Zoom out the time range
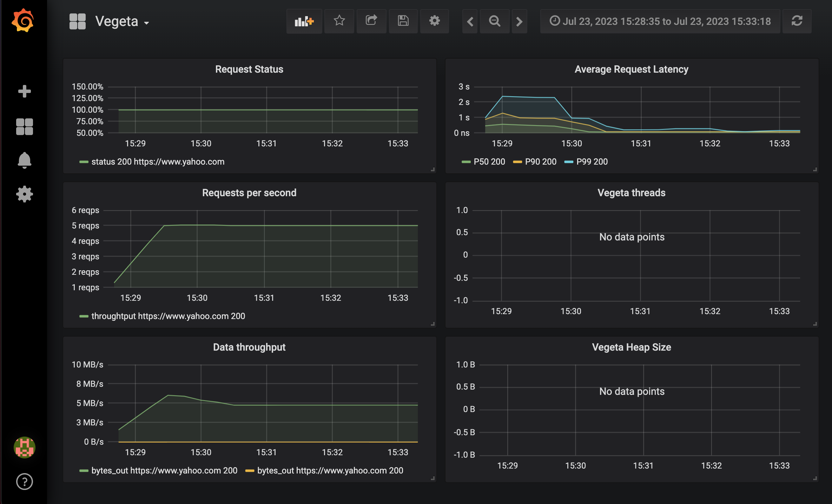Image resolution: width=832 pixels, height=504 pixels. click(x=495, y=21)
